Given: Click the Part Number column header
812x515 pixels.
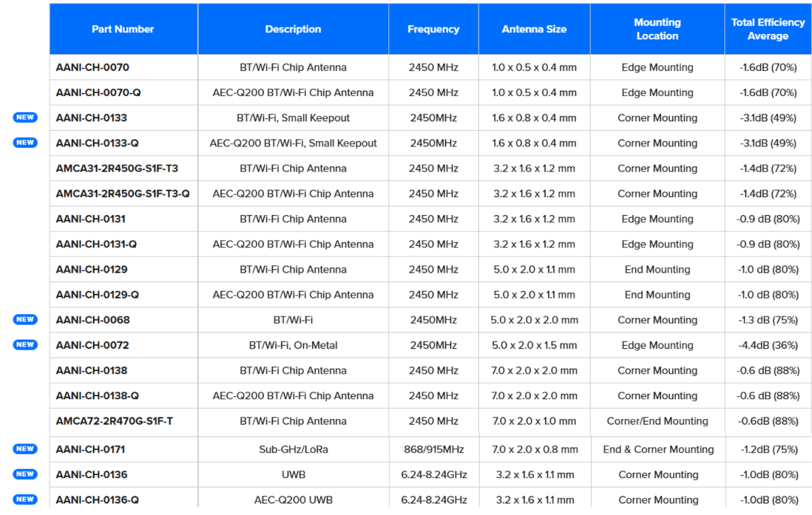Looking at the screenshot, I should tap(123, 29).
